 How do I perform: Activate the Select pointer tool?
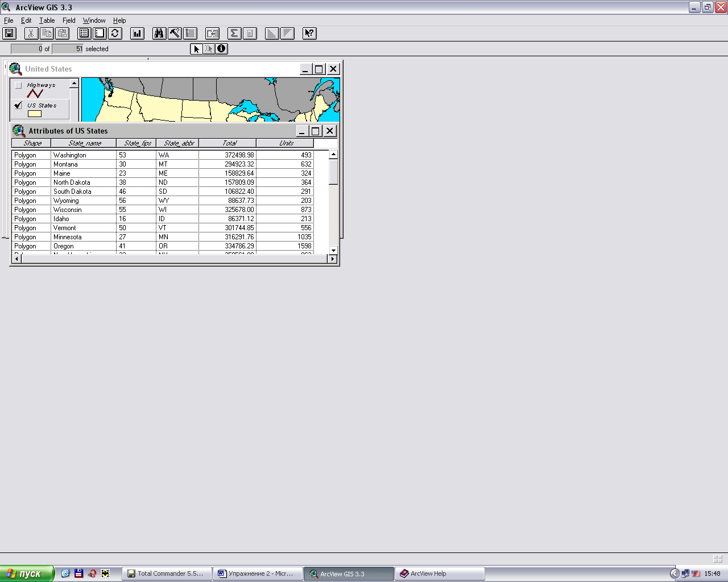[x=196, y=49]
